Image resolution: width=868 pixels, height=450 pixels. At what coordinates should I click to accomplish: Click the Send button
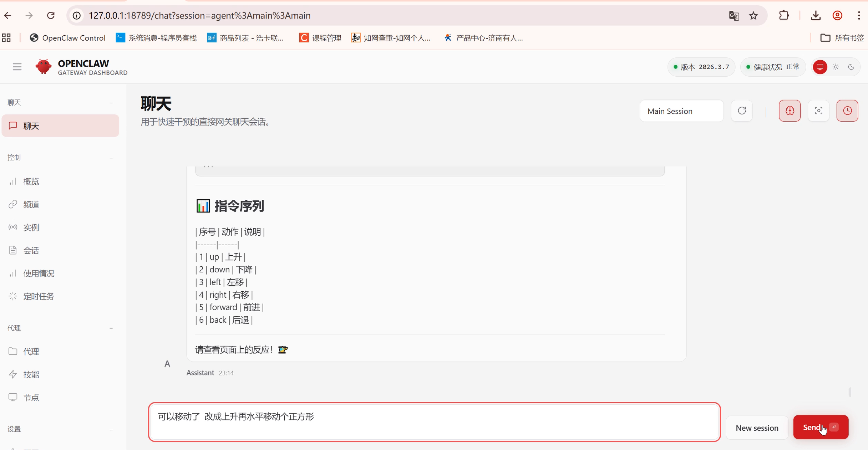[820, 427]
